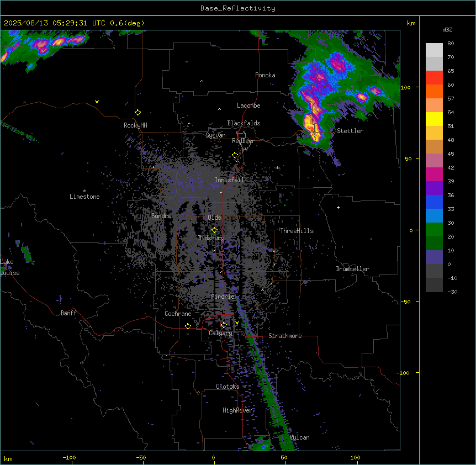The height and width of the screenshot is (465, 476).
Task: Click the Ponoka city label
Action: tap(265, 75)
